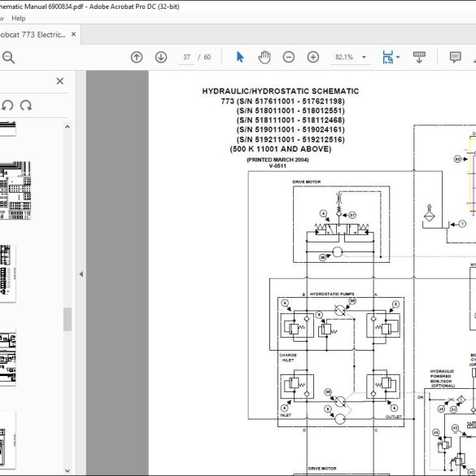
Task: Click the top DRIVE MOTOR label
Action: (306, 181)
